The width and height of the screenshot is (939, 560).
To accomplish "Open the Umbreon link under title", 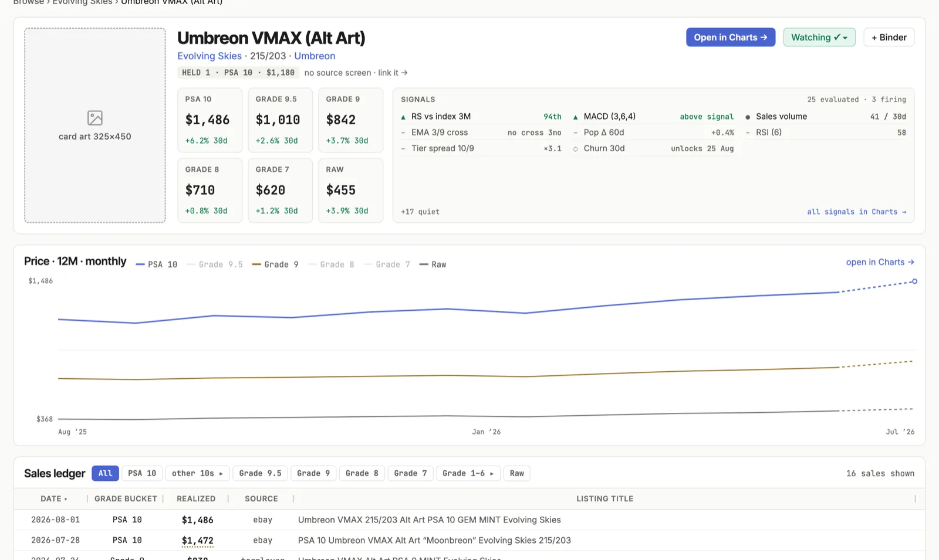I will (315, 56).
